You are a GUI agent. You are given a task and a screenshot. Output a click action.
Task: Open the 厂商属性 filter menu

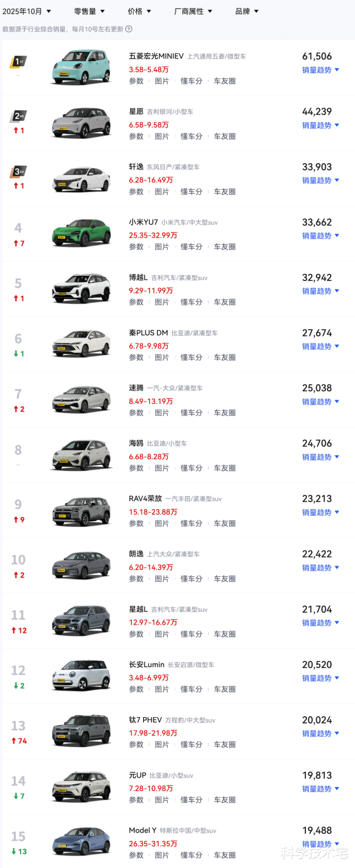[193, 11]
